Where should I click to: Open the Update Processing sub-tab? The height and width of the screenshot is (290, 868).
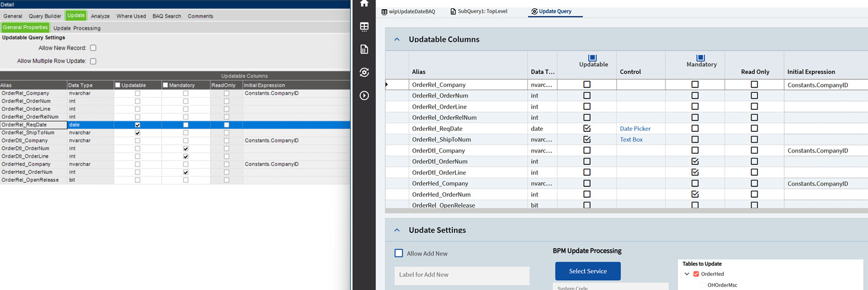pos(77,28)
